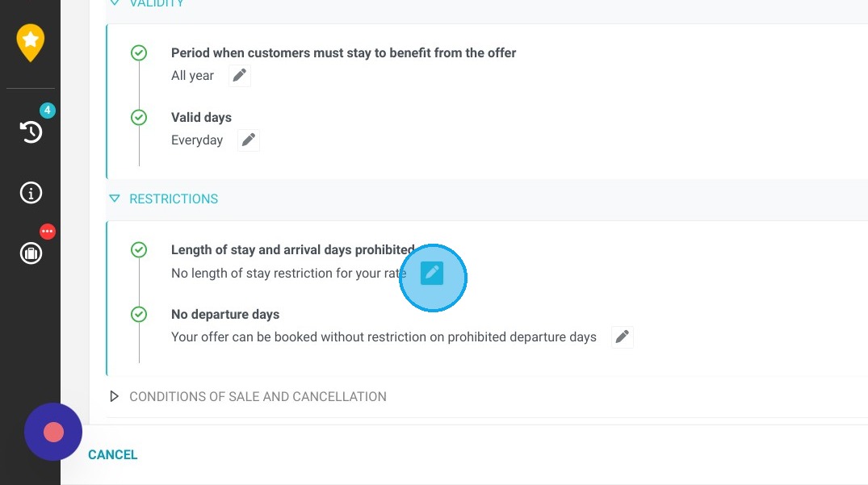
Task: Click green checkmark beside Valid days
Action: 139,117
